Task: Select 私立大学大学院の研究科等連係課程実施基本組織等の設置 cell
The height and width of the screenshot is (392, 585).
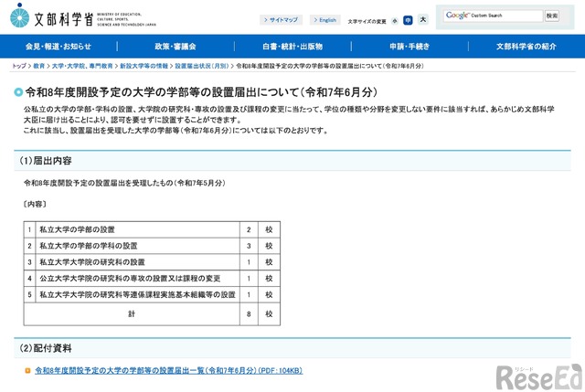Action: [137, 294]
